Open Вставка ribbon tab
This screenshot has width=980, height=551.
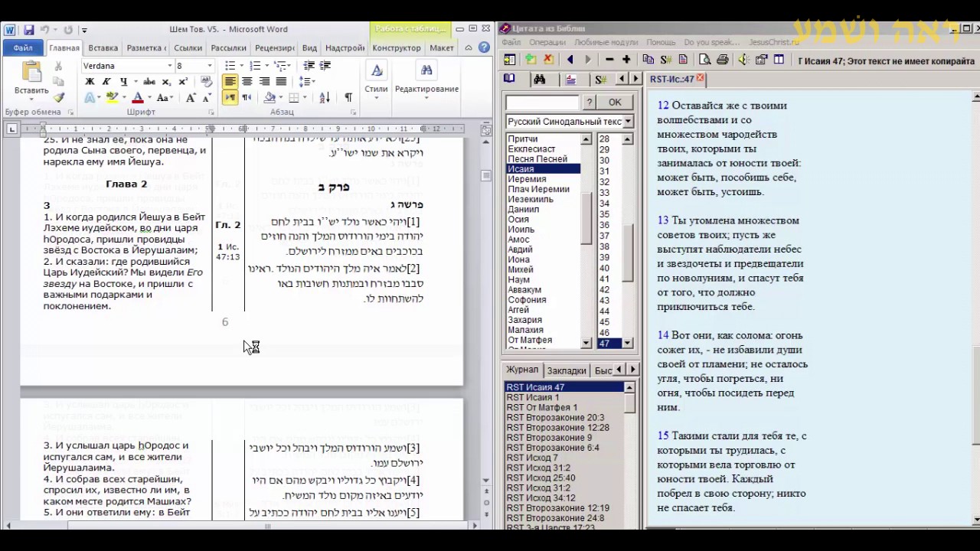pyautogui.click(x=103, y=47)
